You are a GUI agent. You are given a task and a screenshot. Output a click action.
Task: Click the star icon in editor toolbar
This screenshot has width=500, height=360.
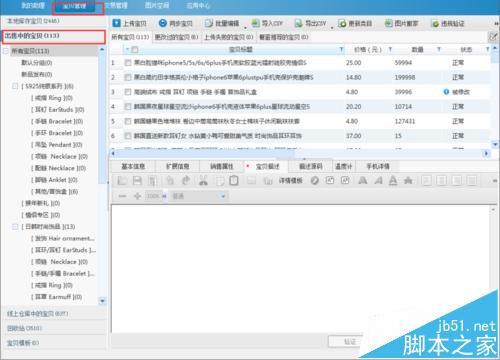pyautogui.click(x=408, y=181)
